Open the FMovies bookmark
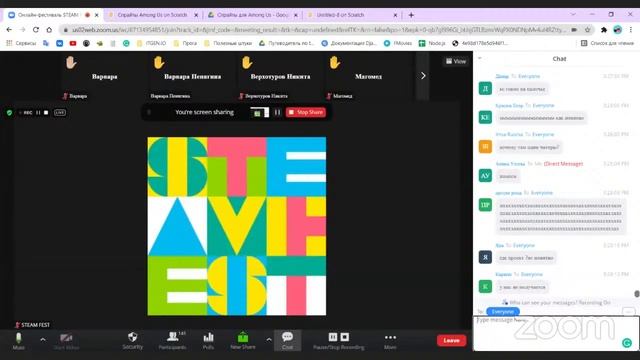 point(398,43)
